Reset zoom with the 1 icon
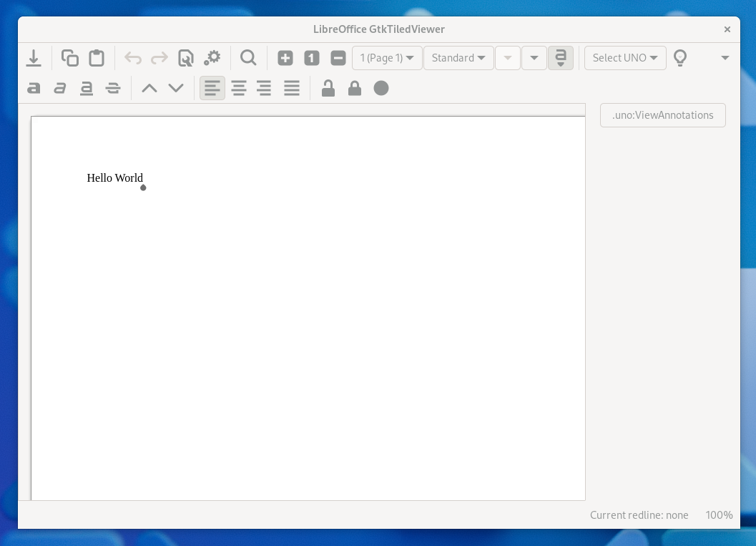The height and width of the screenshot is (546, 756). coord(312,58)
